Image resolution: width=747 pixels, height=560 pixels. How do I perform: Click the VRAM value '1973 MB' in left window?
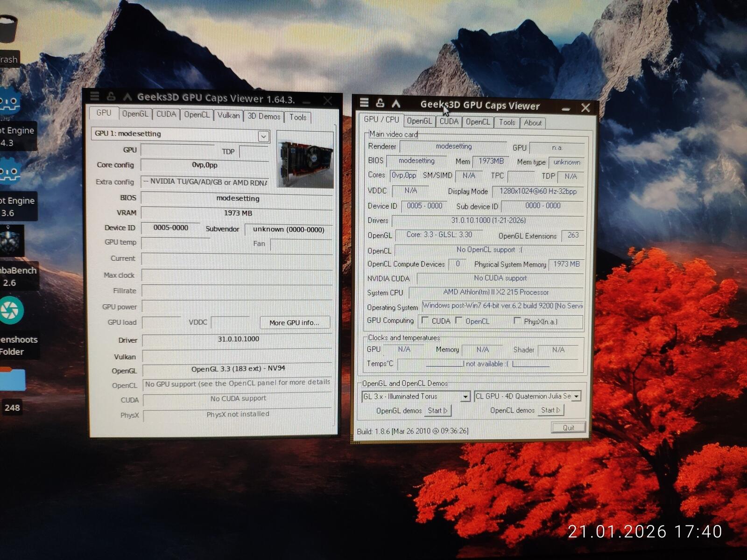238,213
